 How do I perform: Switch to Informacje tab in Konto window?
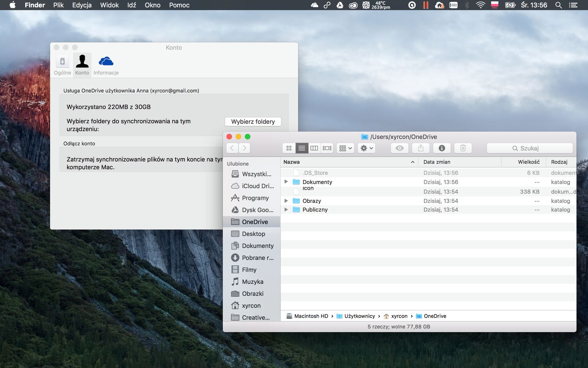click(106, 65)
